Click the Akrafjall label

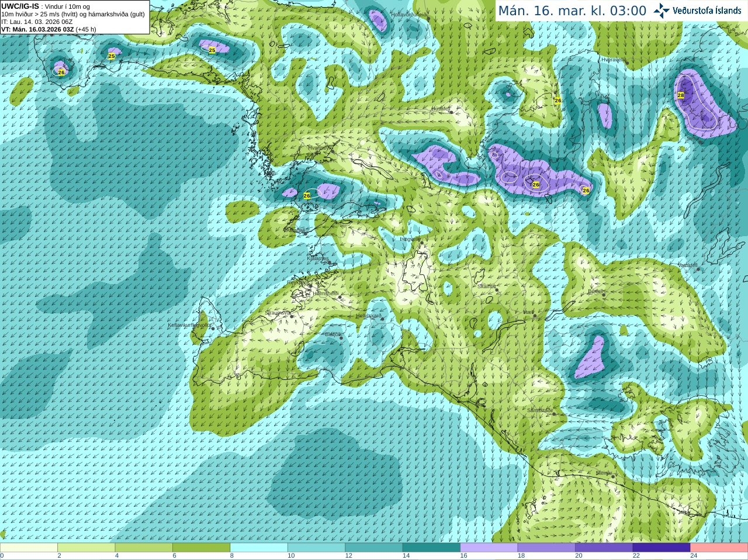coord(294,230)
